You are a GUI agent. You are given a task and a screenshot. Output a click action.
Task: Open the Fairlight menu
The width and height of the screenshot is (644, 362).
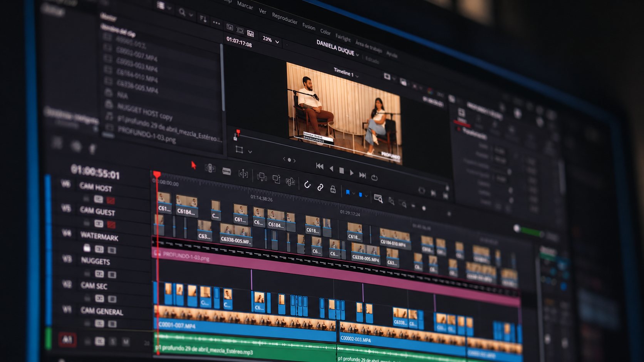(x=343, y=38)
